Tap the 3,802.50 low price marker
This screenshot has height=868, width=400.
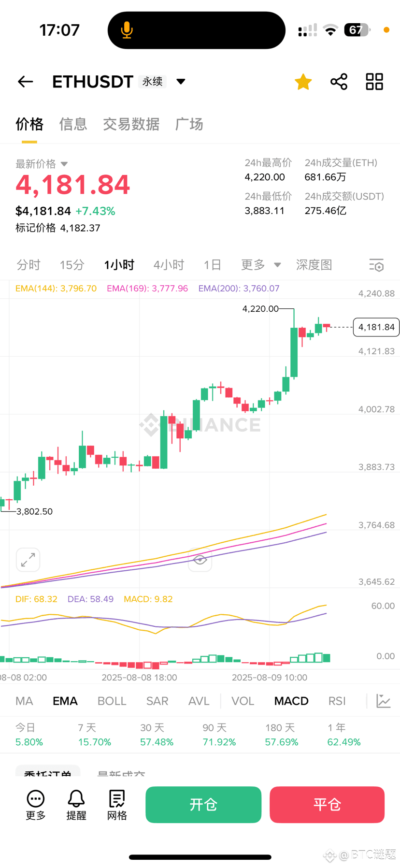[34, 511]
